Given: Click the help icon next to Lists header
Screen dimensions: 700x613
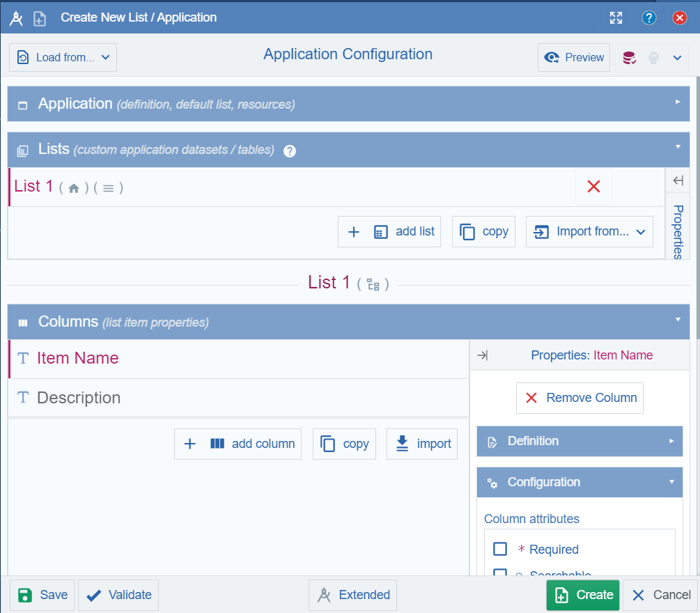Looking at the screenshot, I should [x=289, y=150].
